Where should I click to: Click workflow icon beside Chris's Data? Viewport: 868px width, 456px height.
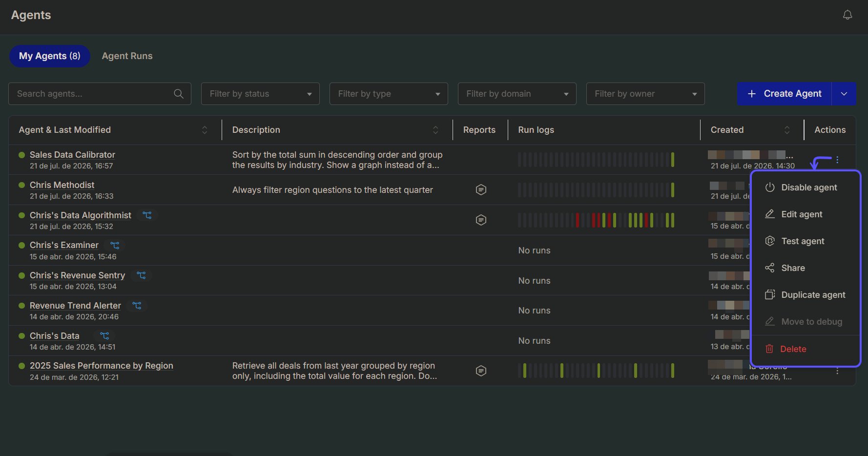click(x=104, y=336)
